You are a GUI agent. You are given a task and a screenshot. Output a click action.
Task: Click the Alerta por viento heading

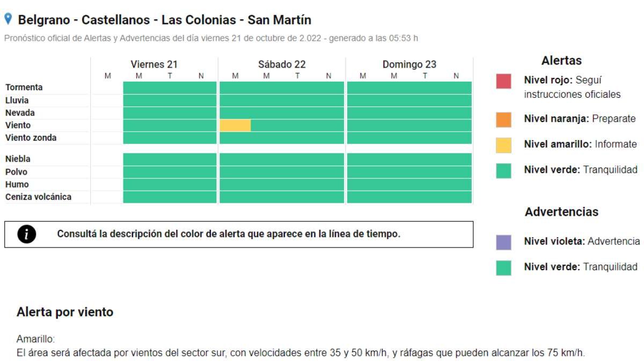pos(65,312)
